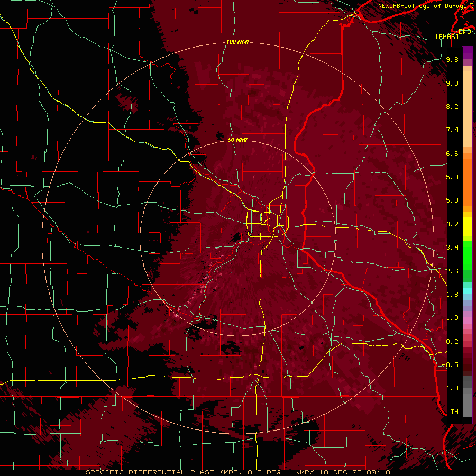Click the 9.8 scale value
Viewport: 476px width, 476px height.
pos(452,59)
